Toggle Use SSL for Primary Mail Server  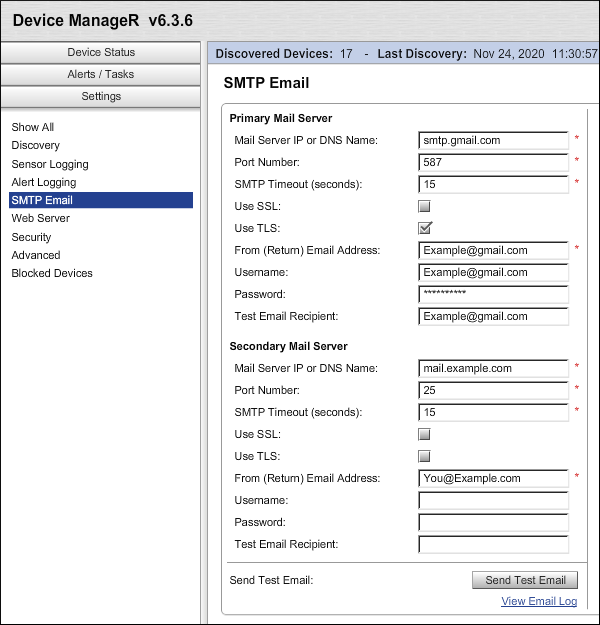(x=424, y=206)
